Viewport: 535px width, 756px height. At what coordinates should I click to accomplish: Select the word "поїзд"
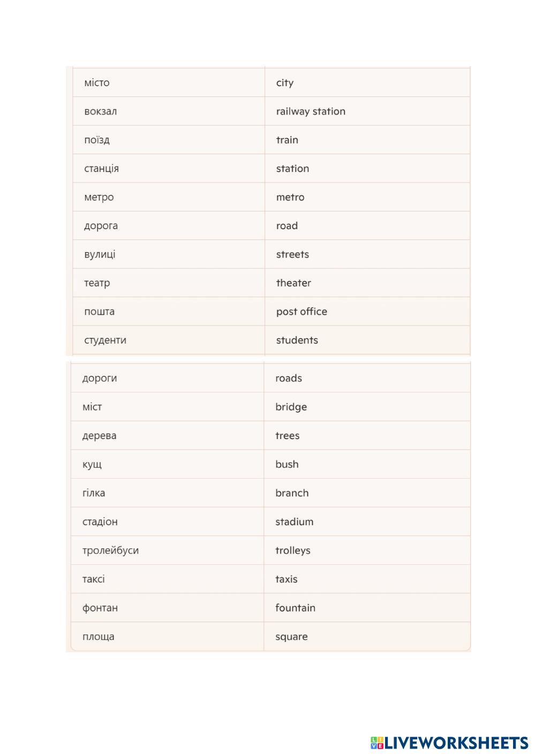pyautogui.click(x=97, y=140)
